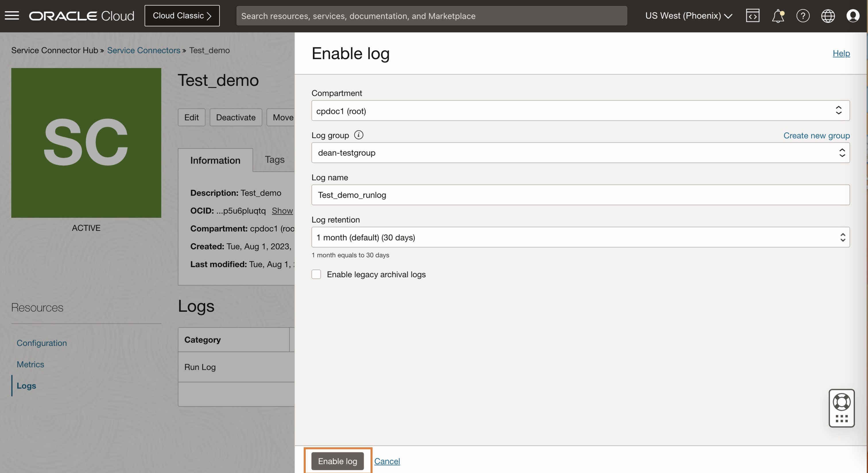Open the notifications bell
The height and width of the screenshot is (473, 868).
[778, 15]
